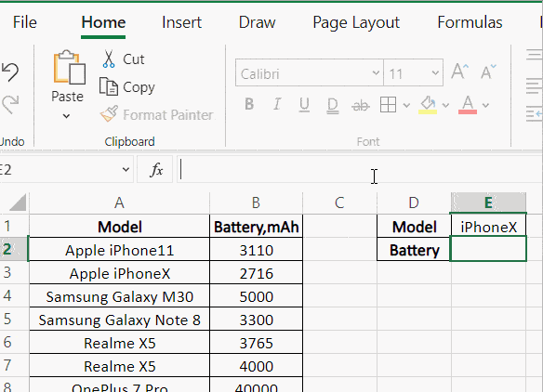Select battery value cell '3110'

tap(257, 250)
